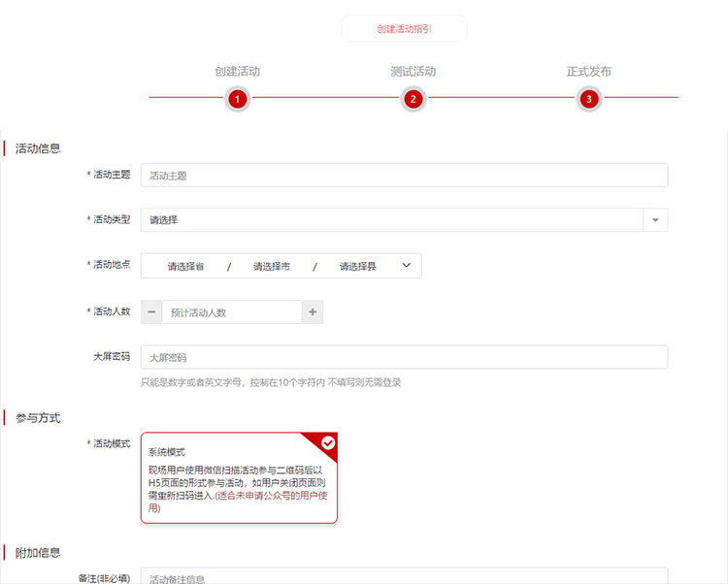Select step 3 circle for 正式发布

click(589, 99)
